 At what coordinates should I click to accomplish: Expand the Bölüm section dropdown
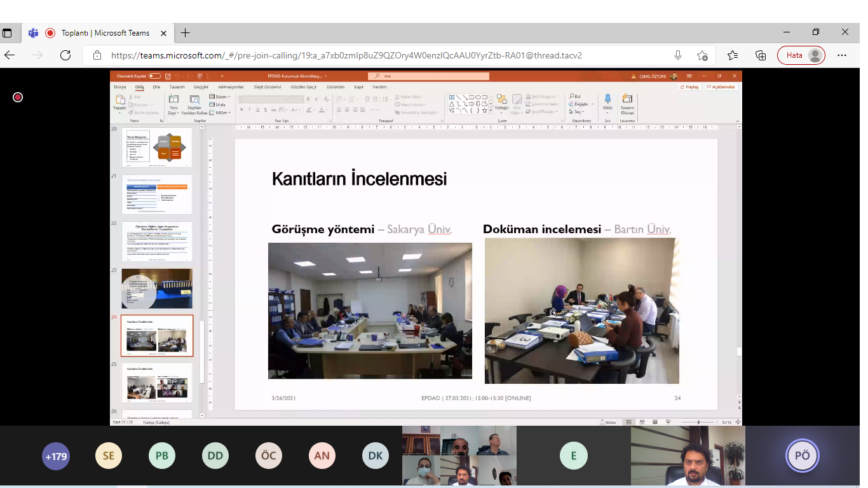pos(220,112)
